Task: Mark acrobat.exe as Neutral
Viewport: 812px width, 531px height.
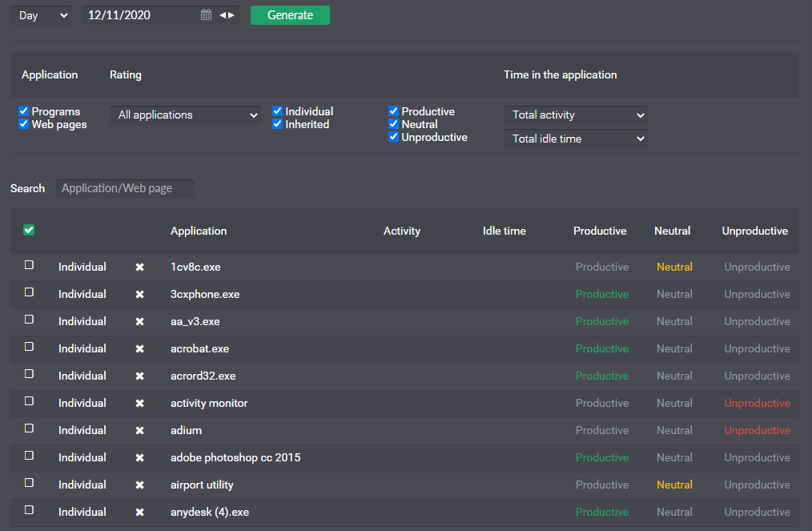Action: click(x=674, y=348)
